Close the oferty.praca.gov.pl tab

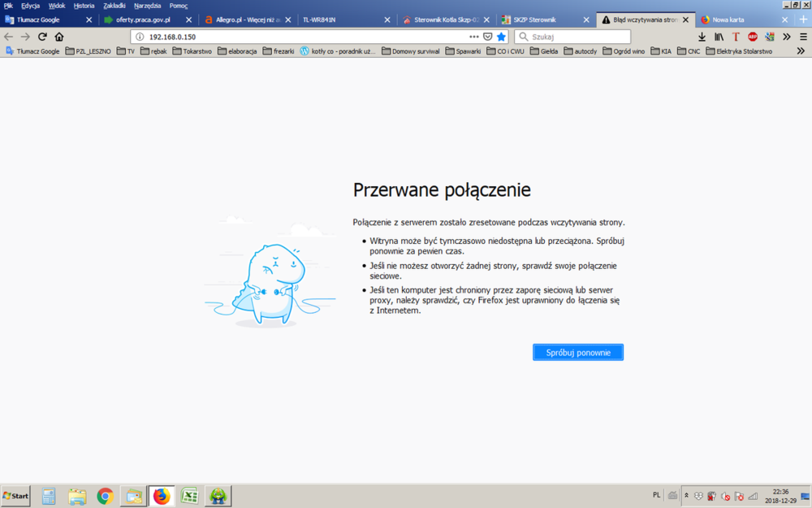point(188,20)
